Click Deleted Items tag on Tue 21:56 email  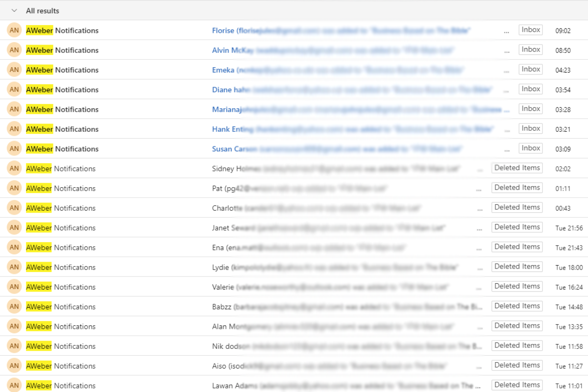[517, 227]
